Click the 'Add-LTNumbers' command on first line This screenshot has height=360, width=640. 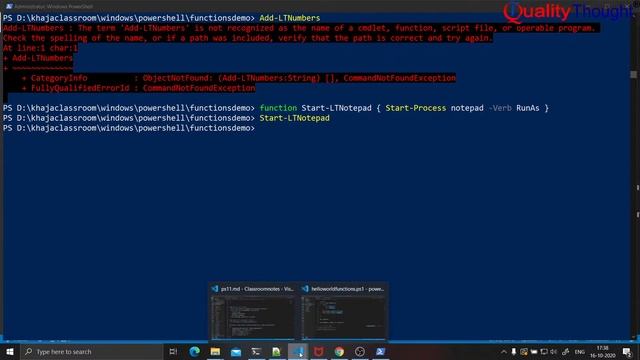(289, 18)
